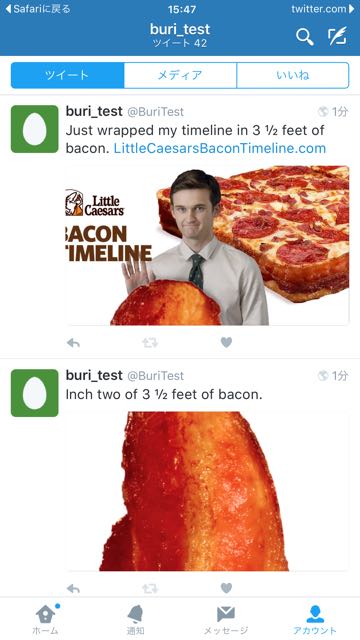Go to the ホーム tab

[x=45, y=619]
